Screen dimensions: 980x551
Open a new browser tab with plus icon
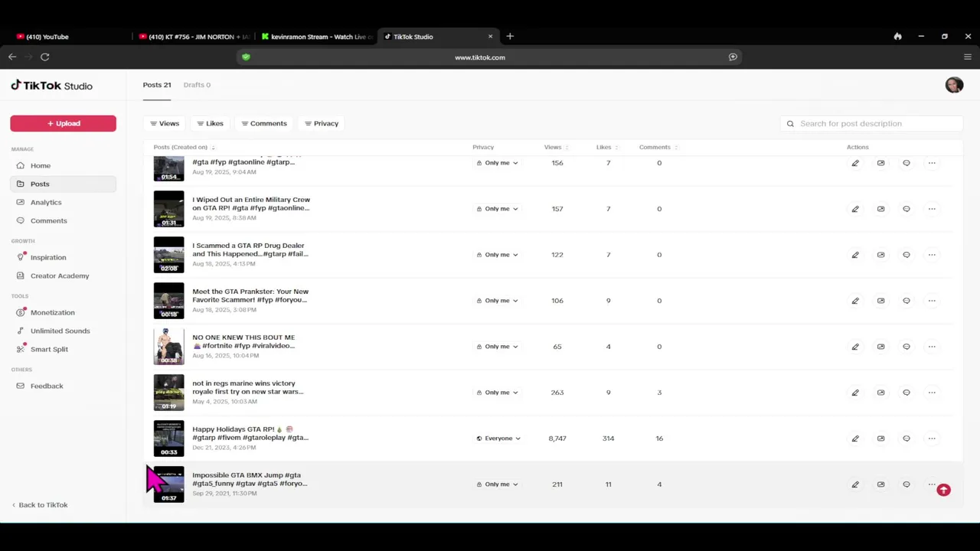[x=510, y=36]
